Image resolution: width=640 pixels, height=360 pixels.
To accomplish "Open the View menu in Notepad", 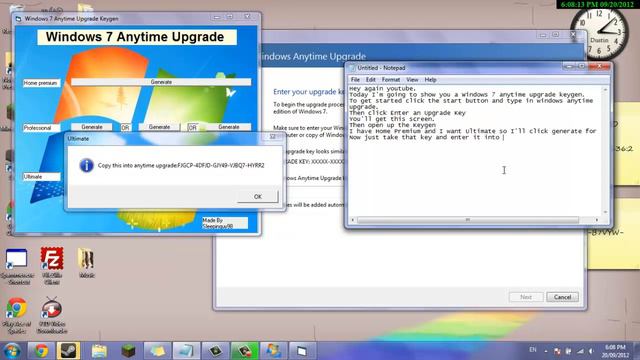I will (412, 80).
